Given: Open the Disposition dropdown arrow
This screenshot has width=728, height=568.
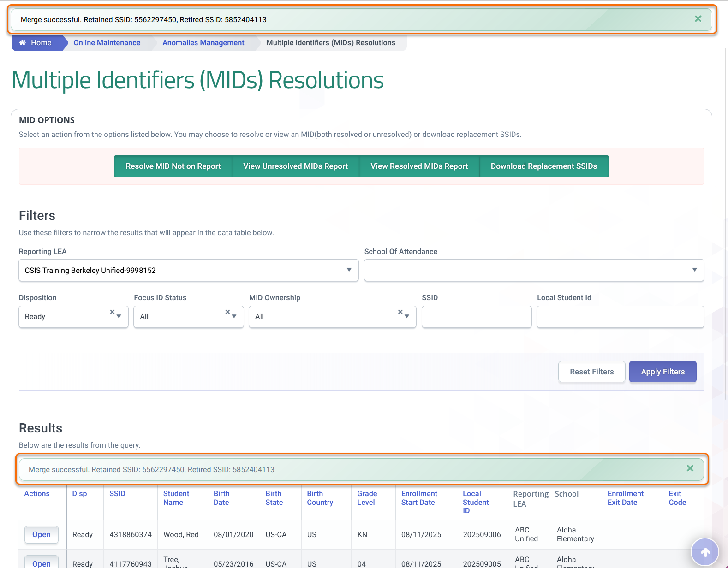Looking at the screenshot, I should tap(119, 317).
